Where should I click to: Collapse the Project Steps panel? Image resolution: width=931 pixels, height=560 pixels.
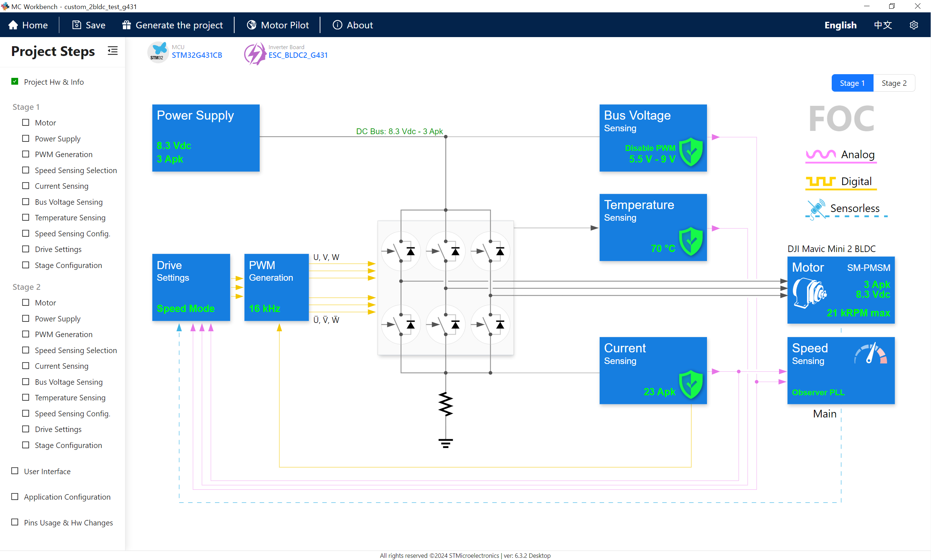[x=112, y=51]
